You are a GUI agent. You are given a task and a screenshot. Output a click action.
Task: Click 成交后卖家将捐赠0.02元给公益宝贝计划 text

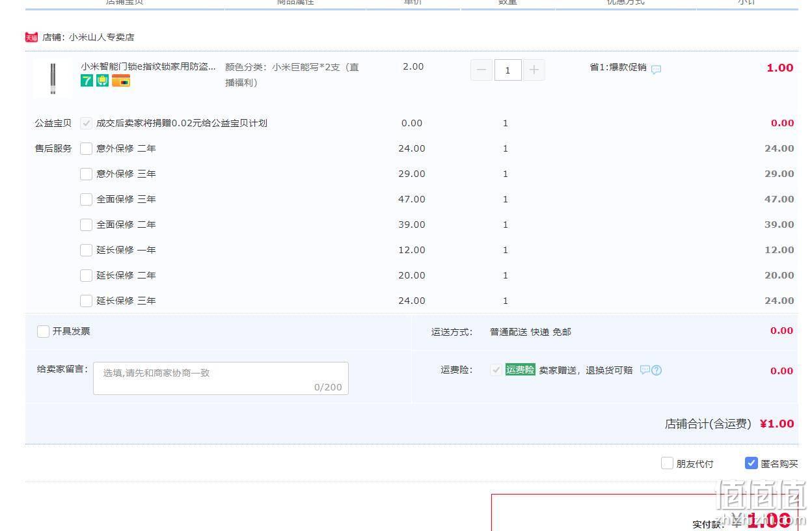click(x=182, y=123)
